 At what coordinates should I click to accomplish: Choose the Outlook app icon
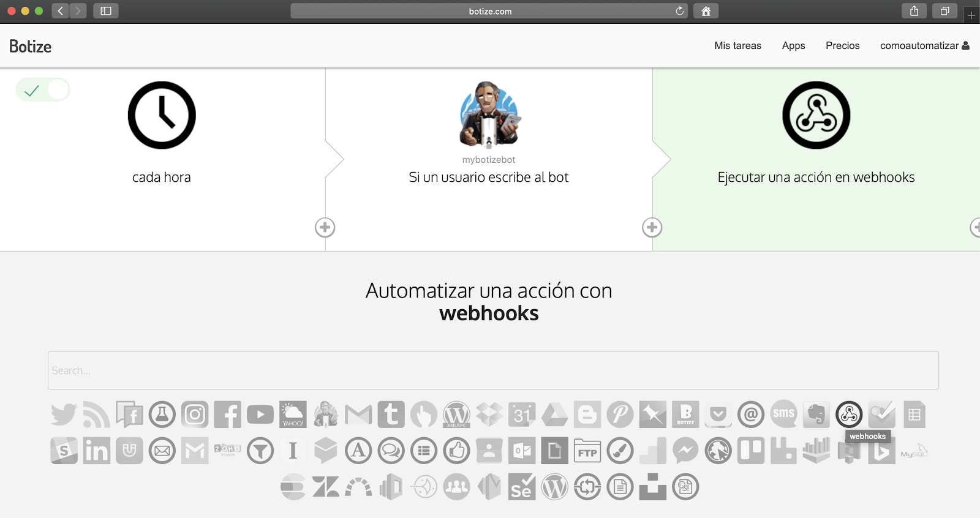click(522, 451)
